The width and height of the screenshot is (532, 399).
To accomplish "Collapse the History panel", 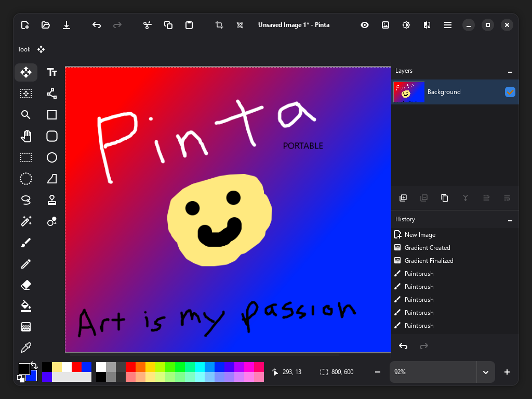I will 510,220.
